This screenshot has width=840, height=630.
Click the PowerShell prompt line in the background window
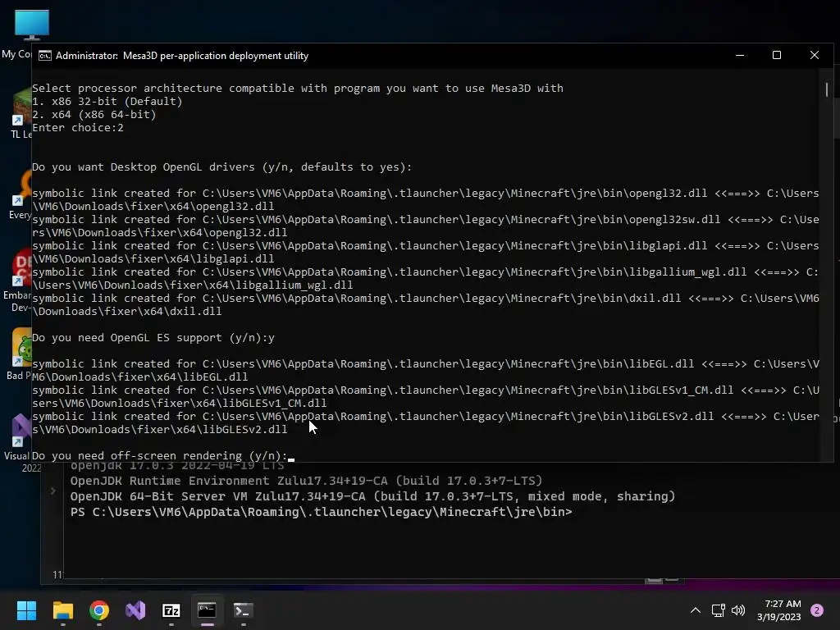coord(322,512)
